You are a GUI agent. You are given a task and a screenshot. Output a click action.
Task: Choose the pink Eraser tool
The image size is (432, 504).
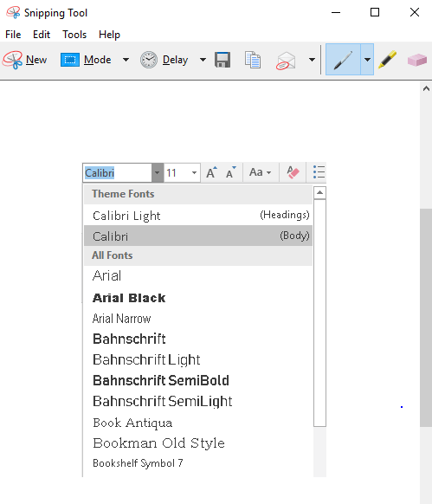[x=417, y=60]
